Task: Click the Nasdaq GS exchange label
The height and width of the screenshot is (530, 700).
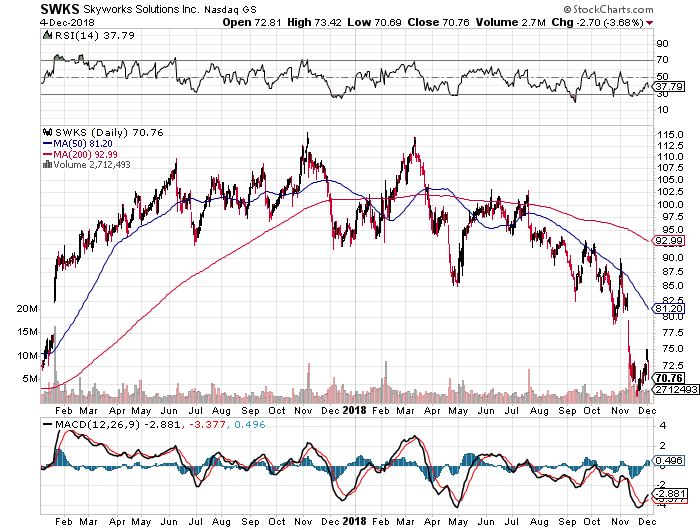Action: click(x=231, y=9)
